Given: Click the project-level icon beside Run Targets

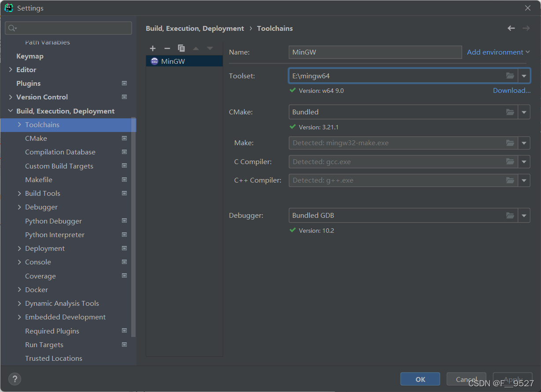Looking at the screenshot, I should tap(125, 344).
